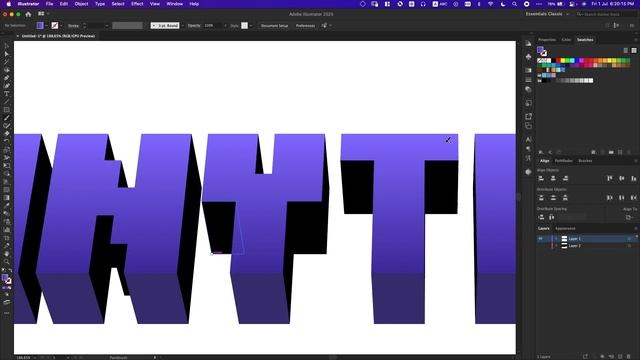Screen dimensions: 640x360
Task: Open the Align To dropdown
Action: pyautogui.click(x=629, y=217)
